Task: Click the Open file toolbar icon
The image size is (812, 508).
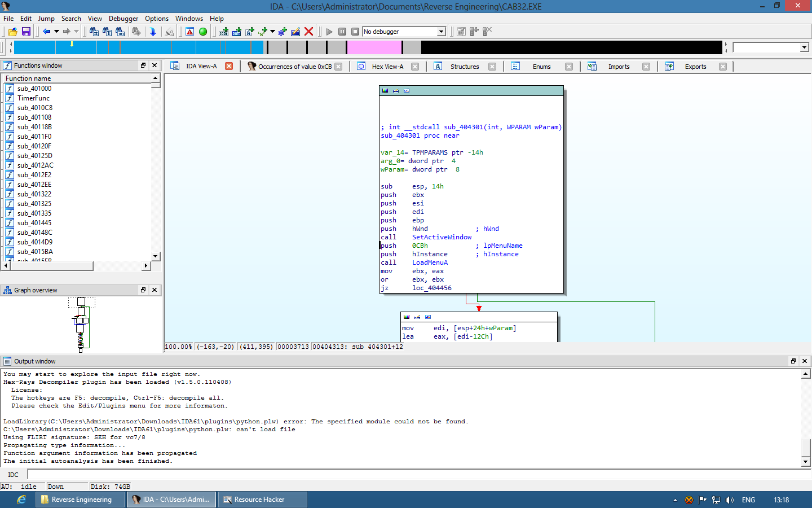Action: (12, 32)
